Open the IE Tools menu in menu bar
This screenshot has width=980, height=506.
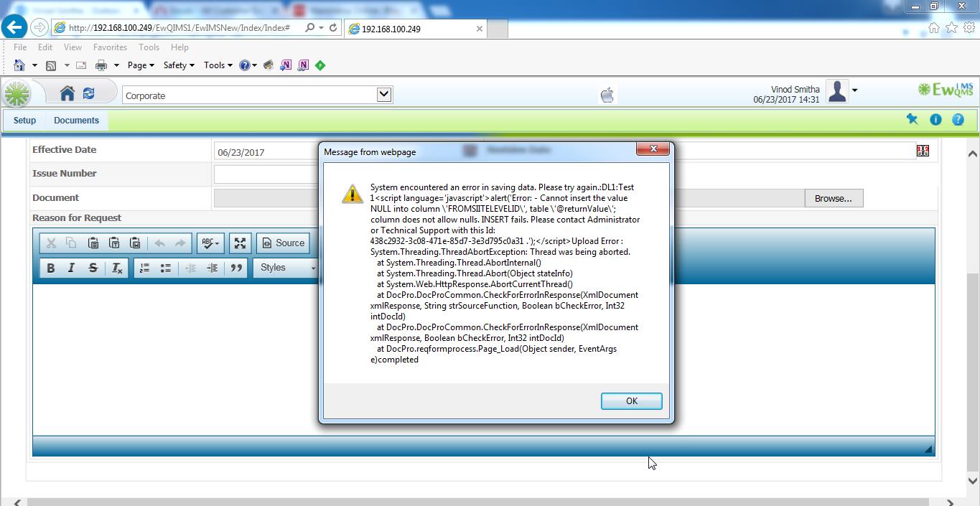tap(149, 47)
